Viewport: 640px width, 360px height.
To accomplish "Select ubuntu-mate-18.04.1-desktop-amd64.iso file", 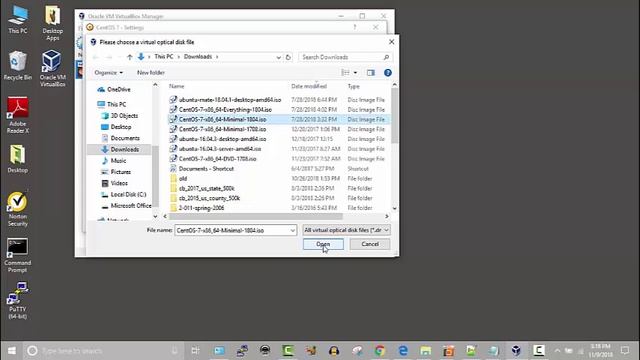I will tap(230, 100).
